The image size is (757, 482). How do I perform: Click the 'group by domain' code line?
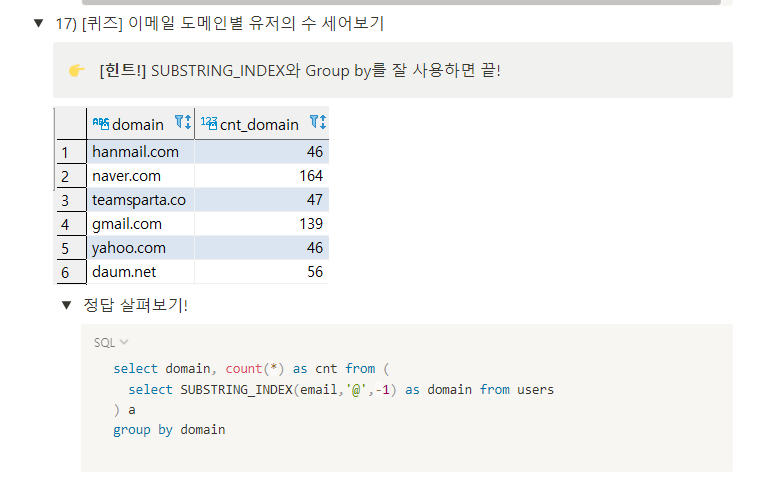[169, 430]
